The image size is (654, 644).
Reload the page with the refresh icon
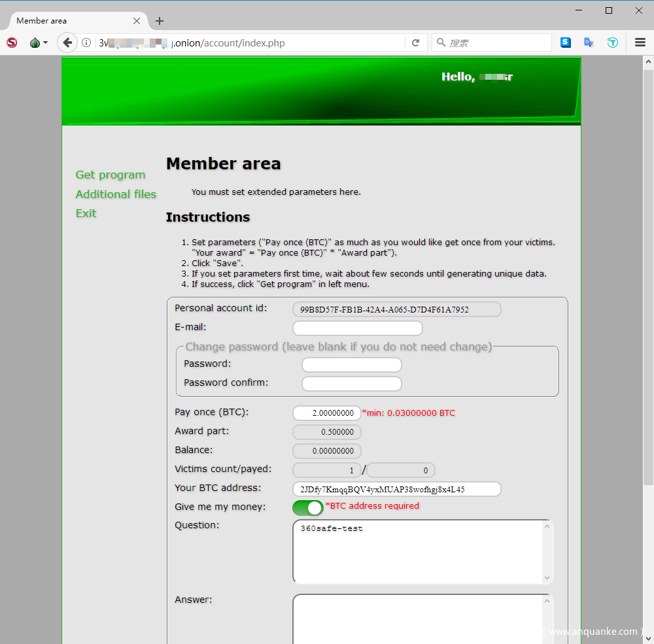(415, 43)
